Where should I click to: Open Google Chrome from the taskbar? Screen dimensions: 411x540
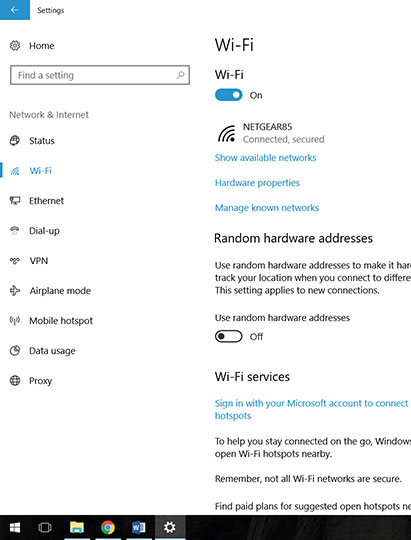tap(108, 527)
